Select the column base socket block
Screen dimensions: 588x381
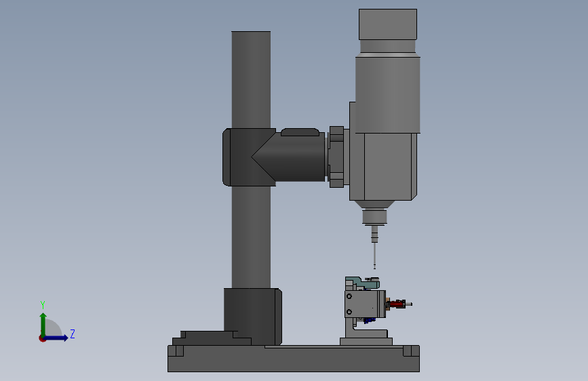pyautogui.click(x=253, y=316)
